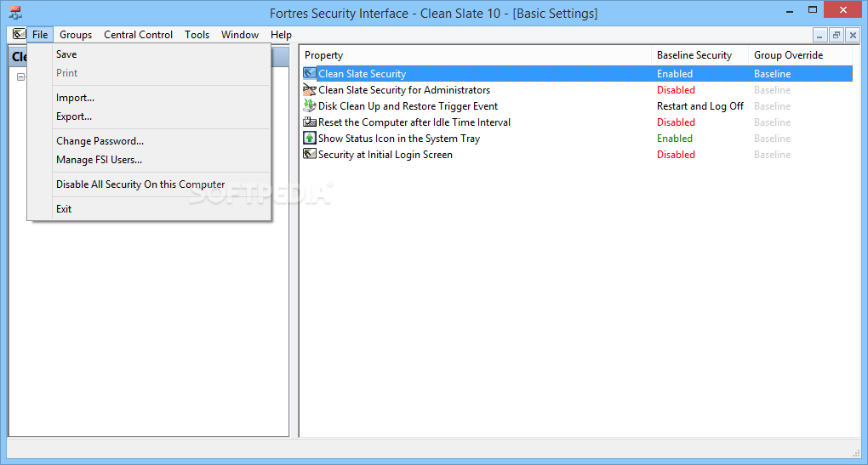Open the Central Control menu

[139, 34]
